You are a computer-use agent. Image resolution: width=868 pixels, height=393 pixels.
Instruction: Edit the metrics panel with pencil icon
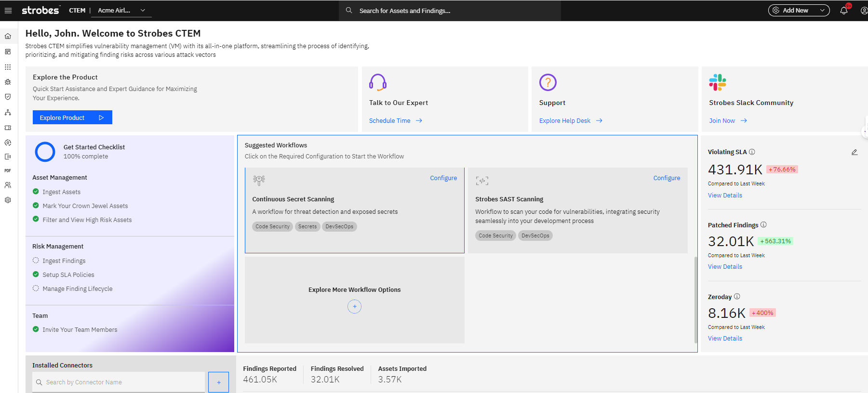855,152
